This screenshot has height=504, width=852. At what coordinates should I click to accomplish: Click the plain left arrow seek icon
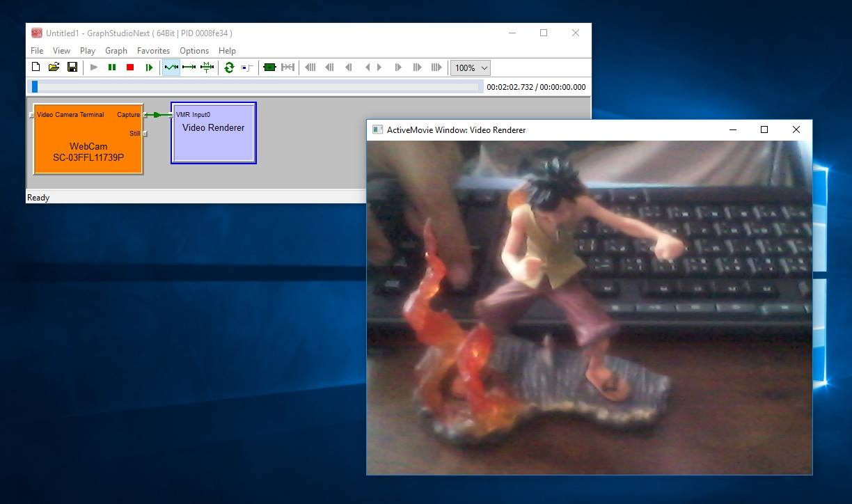[x=367, y=68]
